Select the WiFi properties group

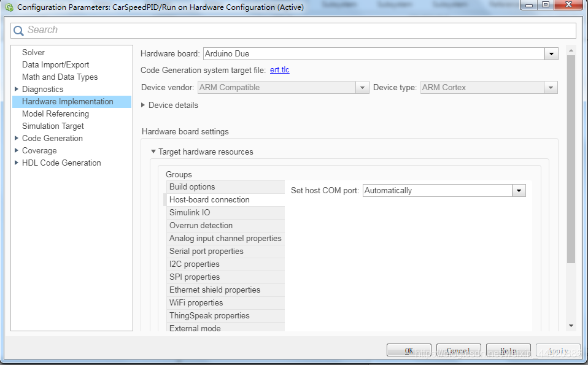pos(225,303)
